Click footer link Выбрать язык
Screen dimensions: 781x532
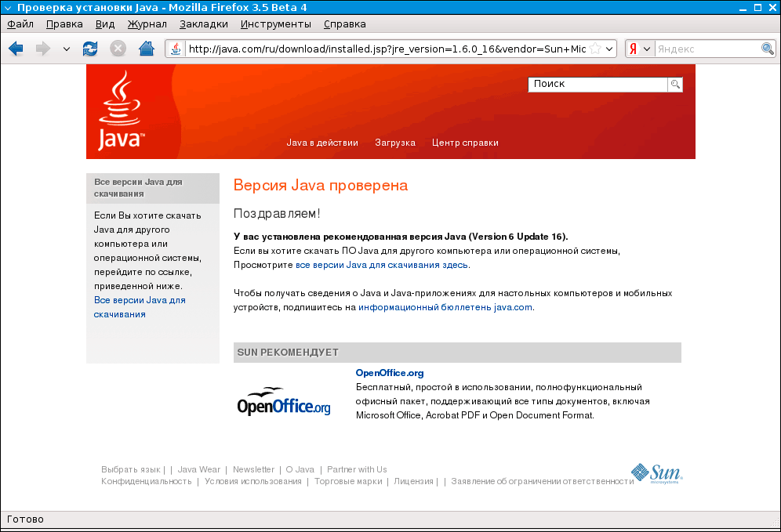coord(130,469)
